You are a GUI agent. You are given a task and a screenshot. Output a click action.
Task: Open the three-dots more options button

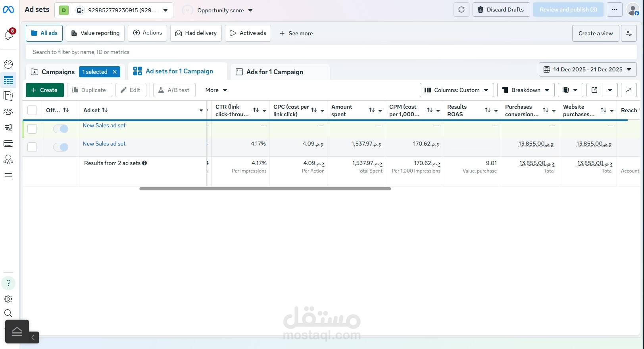coord(615,10)
